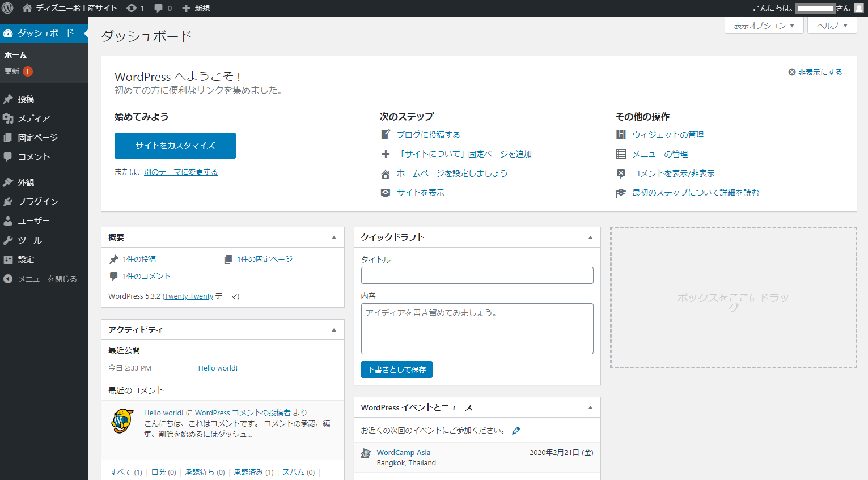Click the Wapuu commenter avatar image
Image resolution: width=868 pixels, height=480 pixels.
point(122,421)
